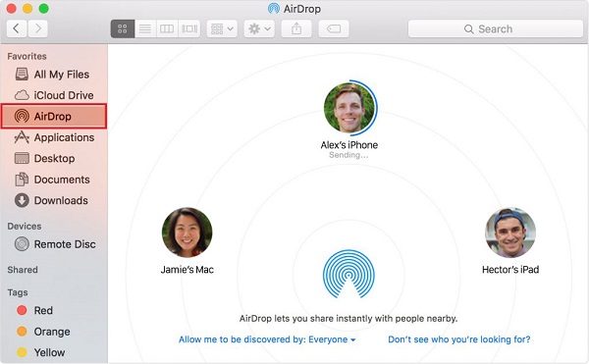Click Hector's iPad avatar
Screen dimensions: 589x364
[x=510, y=233]
